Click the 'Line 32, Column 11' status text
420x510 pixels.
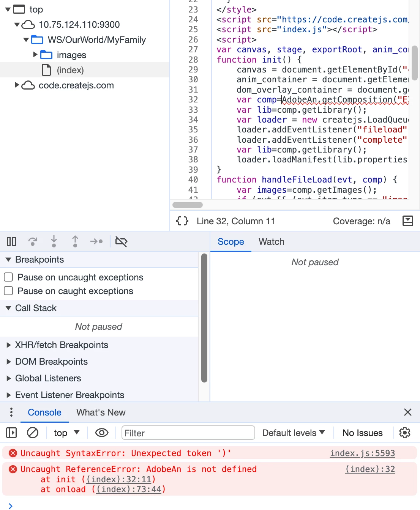(236, 221)
